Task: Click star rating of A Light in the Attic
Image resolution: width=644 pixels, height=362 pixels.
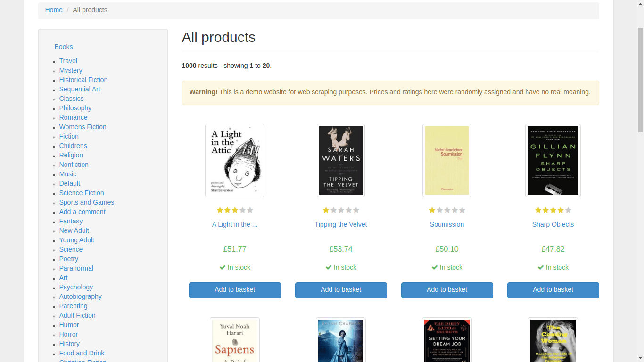Action: pos(235,210)
